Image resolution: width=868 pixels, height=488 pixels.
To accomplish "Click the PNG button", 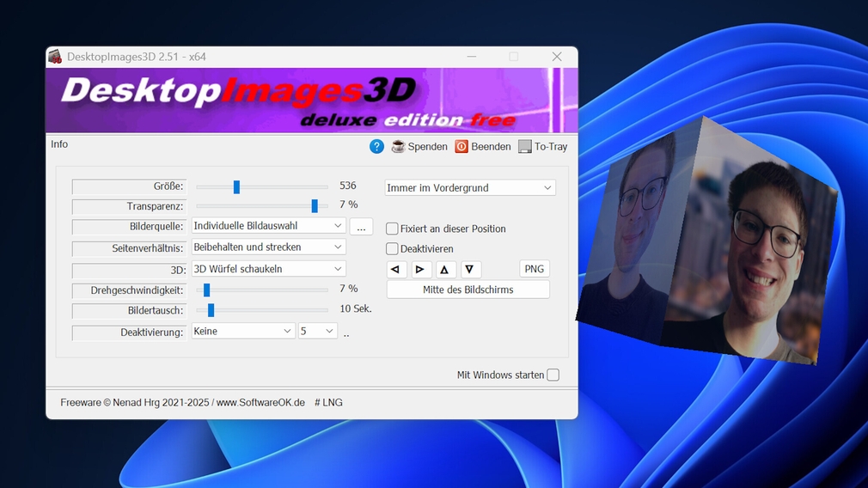I will (535, 269).
